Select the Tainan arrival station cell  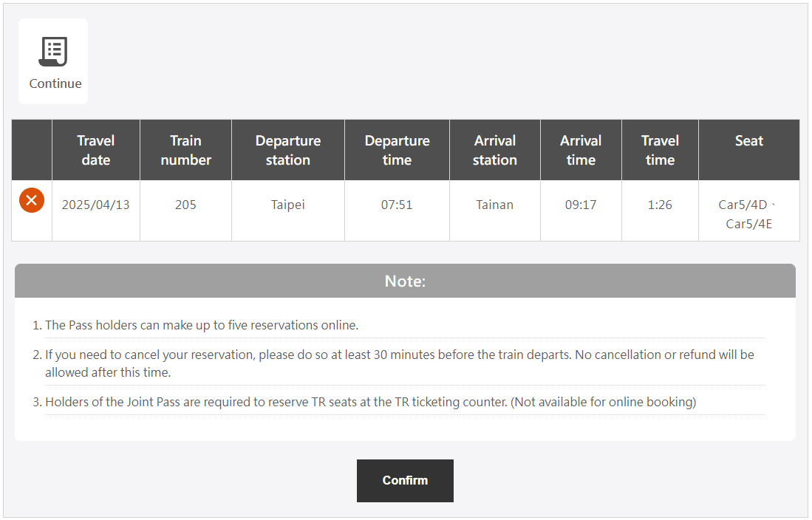495,205
